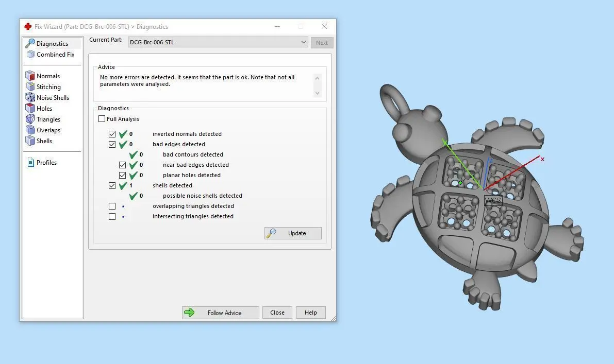Viewport: 614px width, 364px height.
Task: Click the Advice scrollbar up arrow
Action: pos(317,78)
